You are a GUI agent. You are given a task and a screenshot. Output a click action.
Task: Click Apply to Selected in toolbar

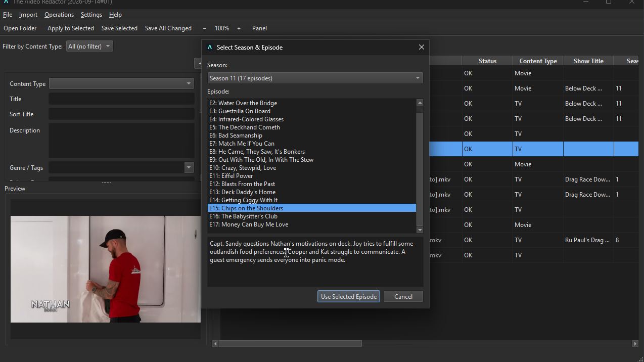point(71,28)
